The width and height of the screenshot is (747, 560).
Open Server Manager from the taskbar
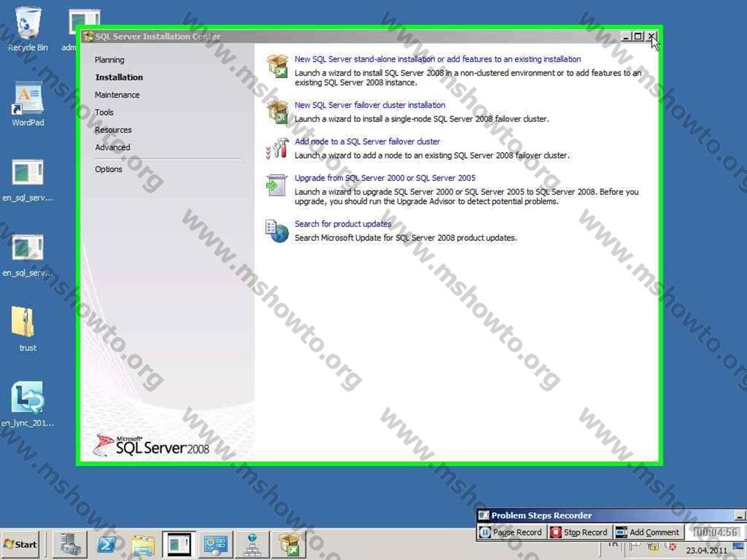(70, 544)
